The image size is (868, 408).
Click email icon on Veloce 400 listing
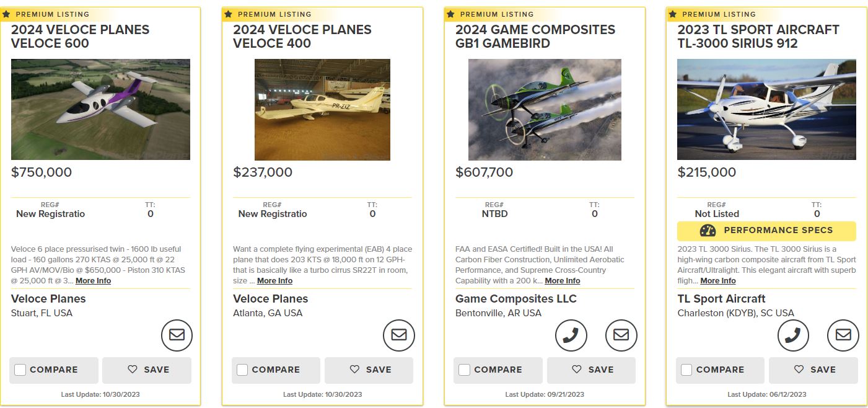point(399,335)
